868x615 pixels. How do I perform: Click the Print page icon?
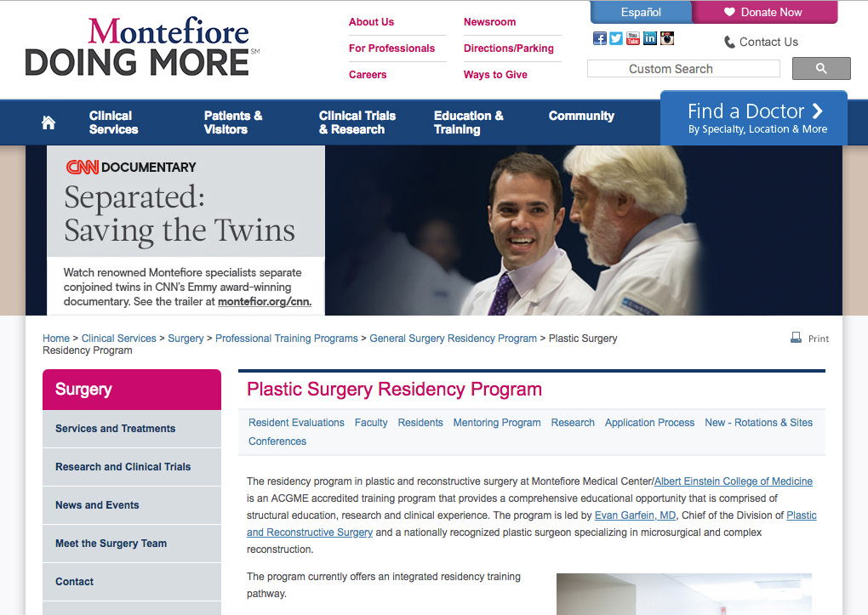pyautogui.click(x=797, y=338)
